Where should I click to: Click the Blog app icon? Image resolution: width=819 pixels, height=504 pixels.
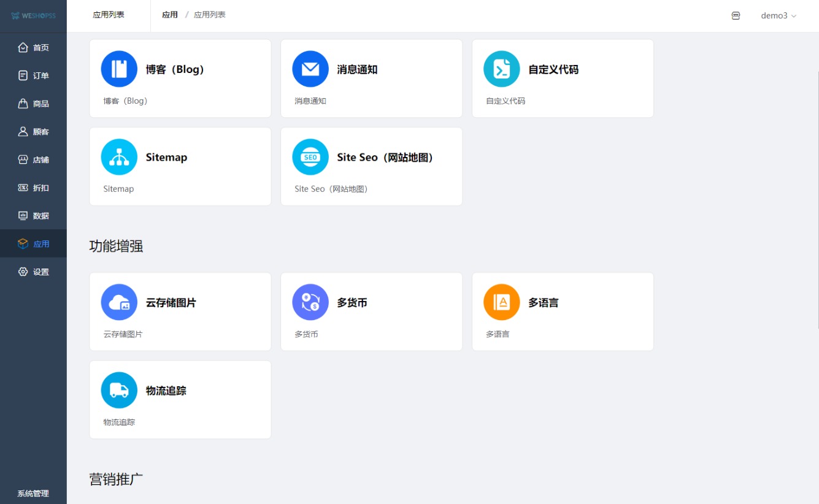coord(119,69)
